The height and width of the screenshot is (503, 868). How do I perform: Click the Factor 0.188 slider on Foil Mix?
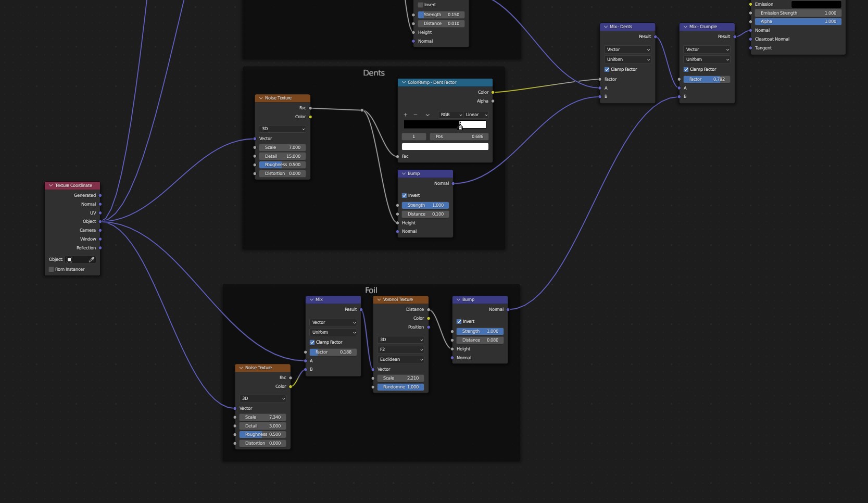pyautogui.click(x=333, y=352)
